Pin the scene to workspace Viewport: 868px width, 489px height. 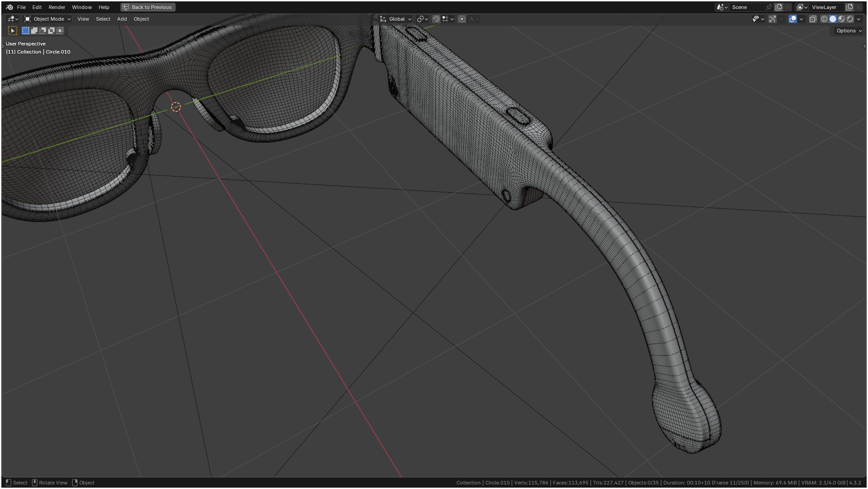(769, 7)
